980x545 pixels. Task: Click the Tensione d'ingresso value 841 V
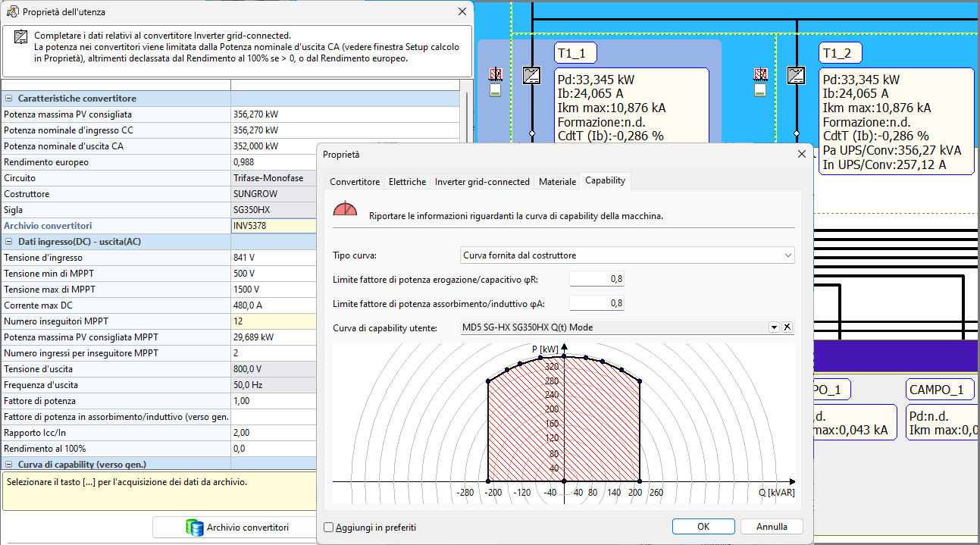click(274, 258)
